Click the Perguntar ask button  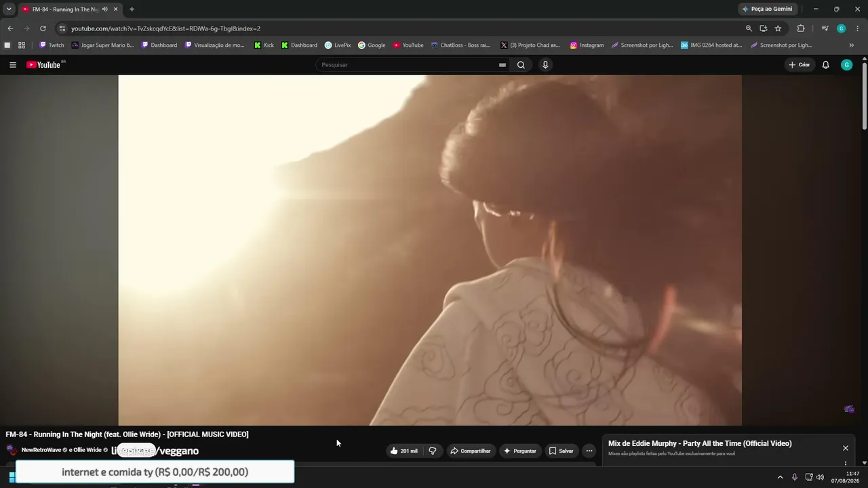[x=520, y=451]
